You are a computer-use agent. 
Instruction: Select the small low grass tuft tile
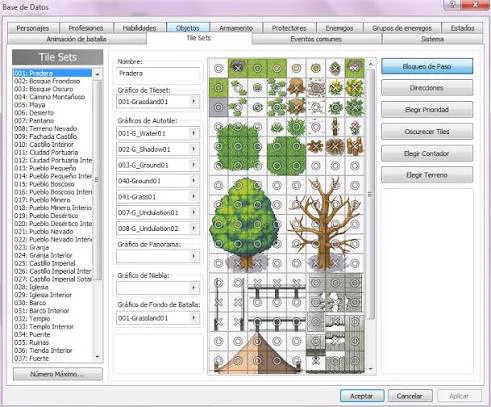click(277, 127)
